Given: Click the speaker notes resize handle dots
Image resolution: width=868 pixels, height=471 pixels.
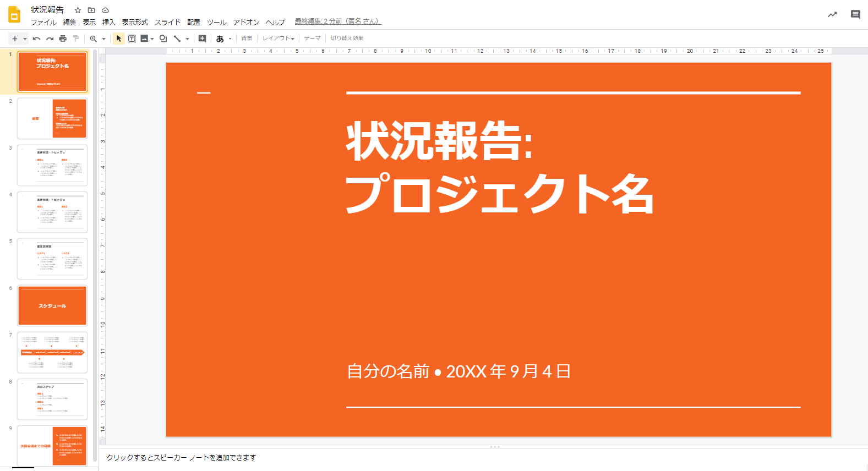Looking at the screenshot, I should click(x=495, y=447).
